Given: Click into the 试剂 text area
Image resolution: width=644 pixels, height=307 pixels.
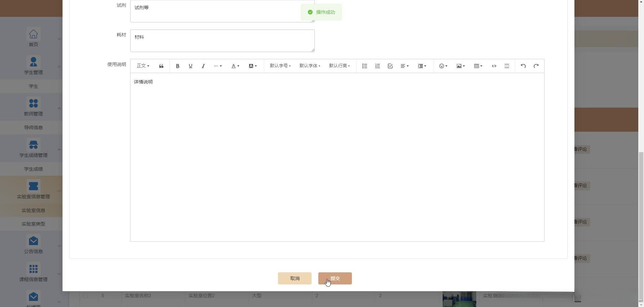Looking at the screenshot, I should [x=223, y=11].
